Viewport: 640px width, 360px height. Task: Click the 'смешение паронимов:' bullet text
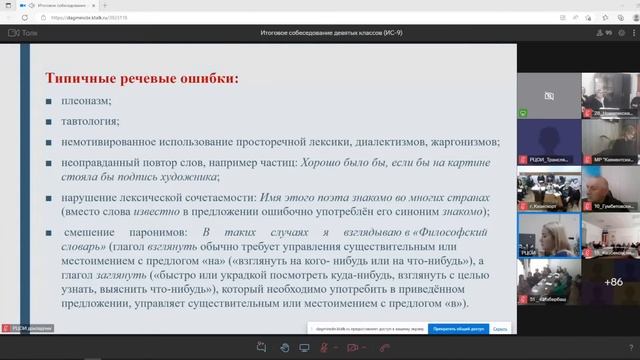coord(126,232)
